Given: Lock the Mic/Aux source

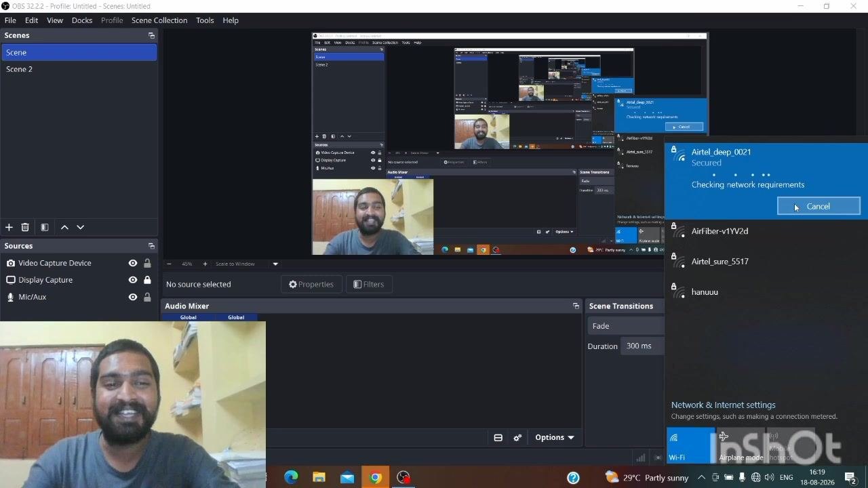Looking at the screenshot, I should tap(147, 297).
